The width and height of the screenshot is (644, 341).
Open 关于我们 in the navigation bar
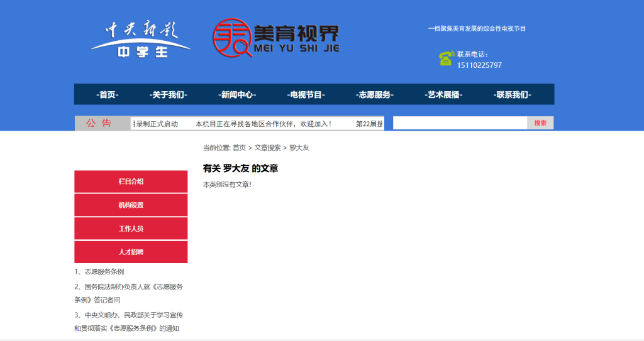[168, 95]
